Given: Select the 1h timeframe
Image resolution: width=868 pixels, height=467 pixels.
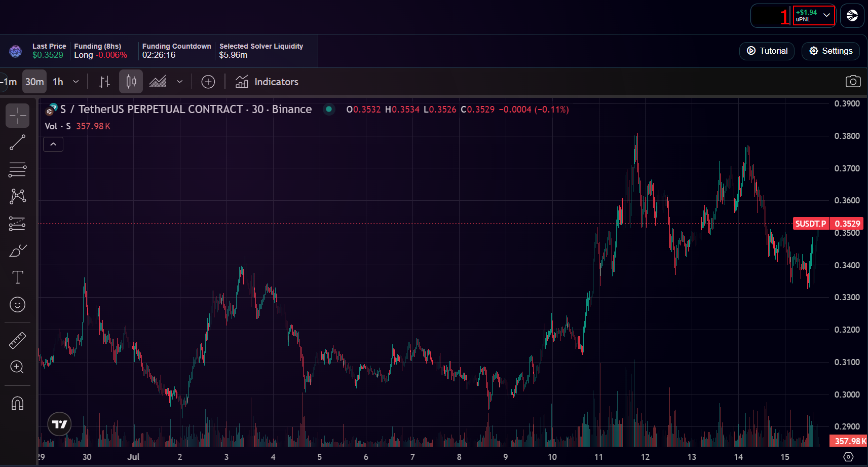Looking at the screenshot, I should tap(57, 81).
